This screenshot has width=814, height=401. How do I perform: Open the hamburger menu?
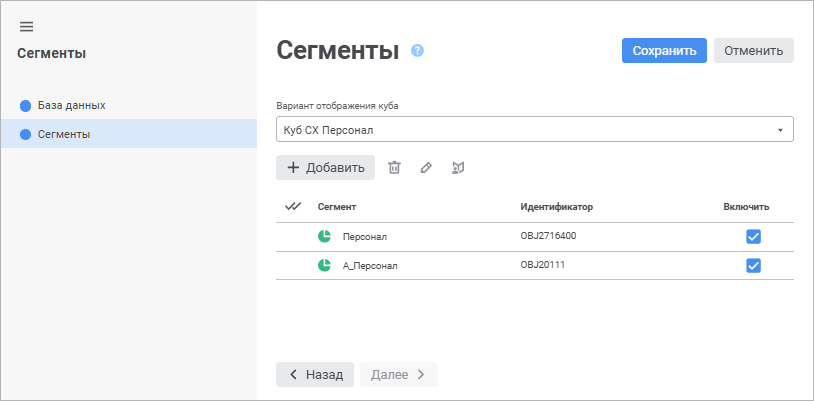point(26,26)
